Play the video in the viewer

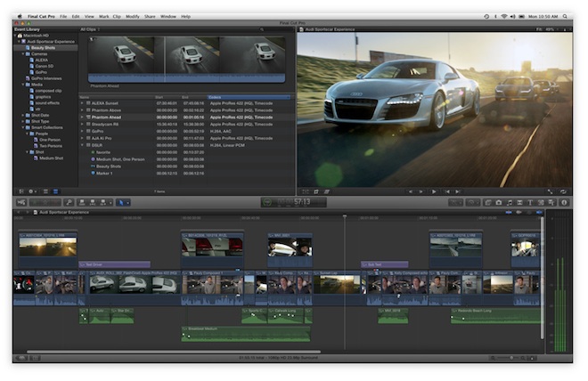434,191
